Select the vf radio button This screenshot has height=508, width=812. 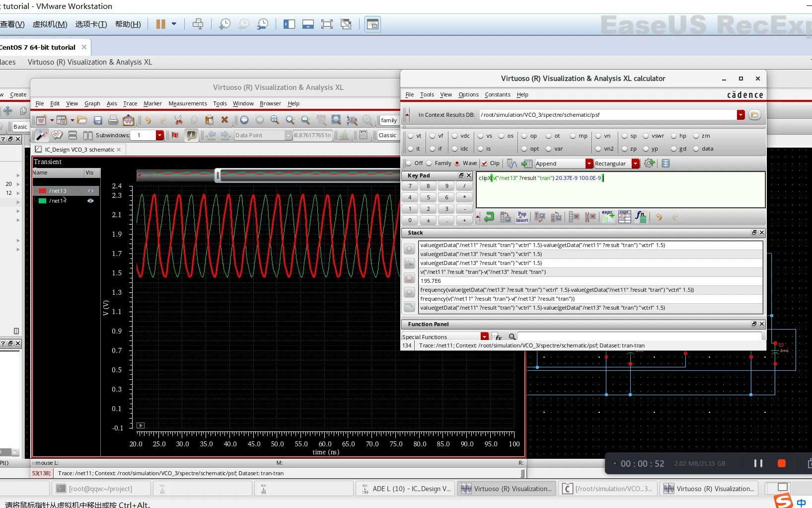[x=433, y=136]
